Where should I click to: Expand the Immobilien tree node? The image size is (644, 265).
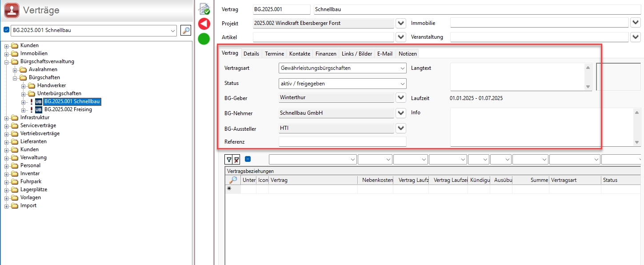[7, 53]
